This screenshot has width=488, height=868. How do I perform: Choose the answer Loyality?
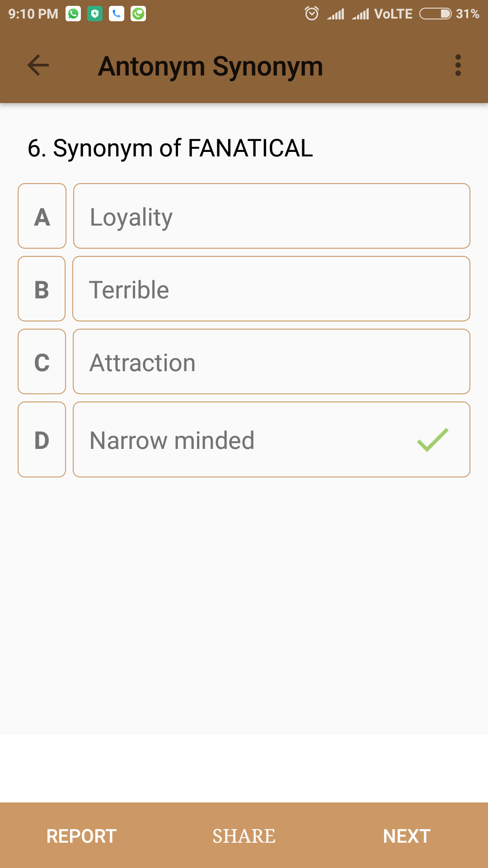point(271,216)
